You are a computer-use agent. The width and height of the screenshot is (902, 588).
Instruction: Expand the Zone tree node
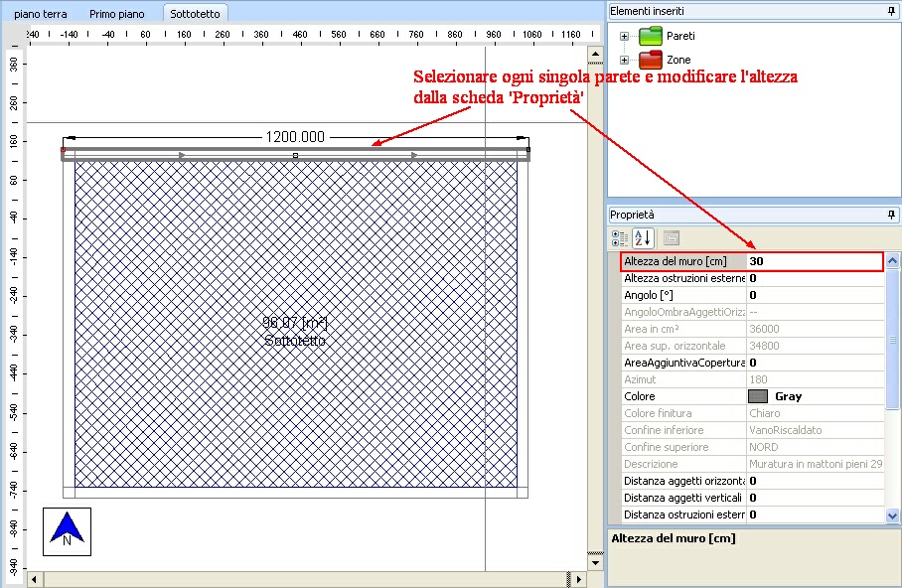tap(625, 61)
